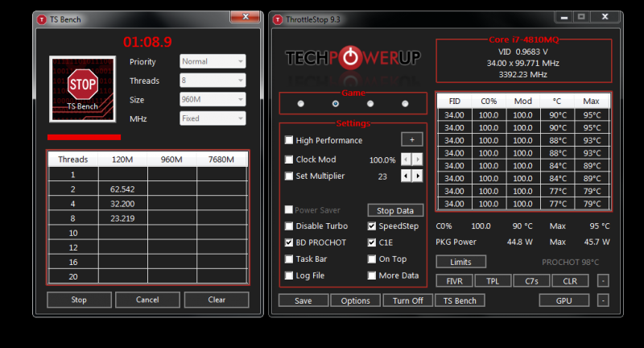Image resolution: width=644 pixels, height=348 pixels.
Task: Decrease Set Multiplier with left arrow
Action: (406, 176)
